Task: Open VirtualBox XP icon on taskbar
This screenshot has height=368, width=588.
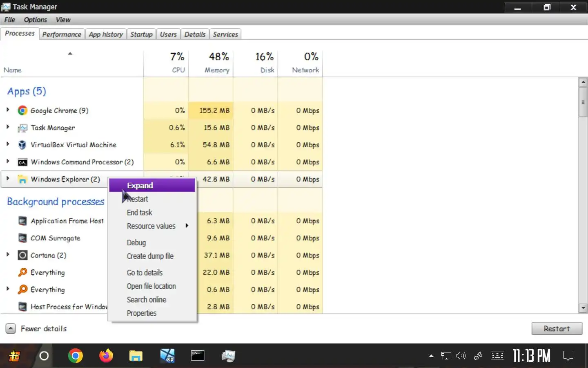Action: 167,356
